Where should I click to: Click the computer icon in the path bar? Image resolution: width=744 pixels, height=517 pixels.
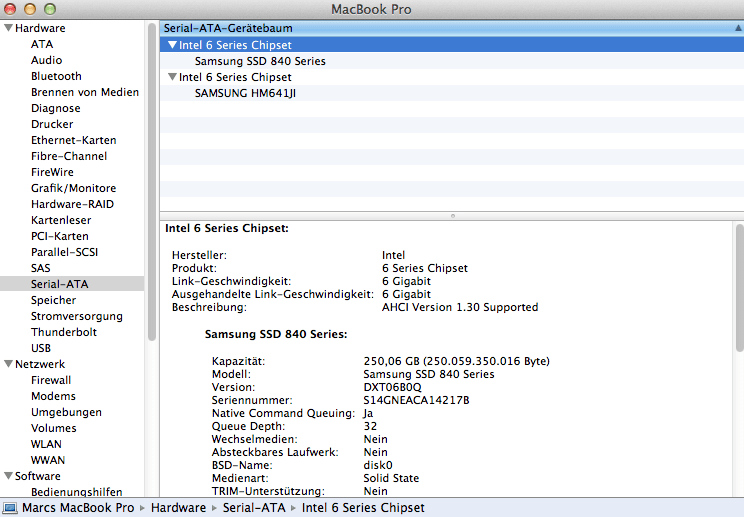pyautogui.click(x=10, y=508)
